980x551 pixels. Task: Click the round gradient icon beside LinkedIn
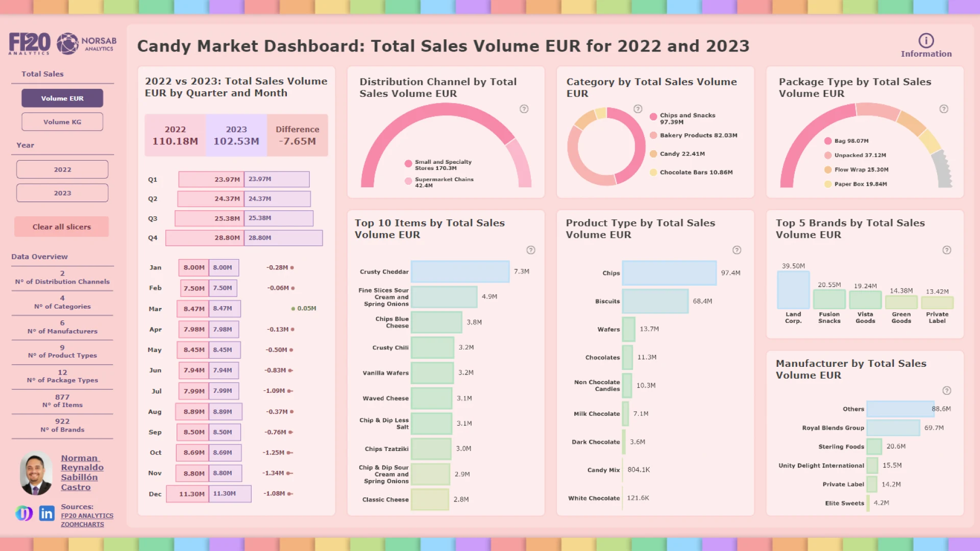[23, 513]
